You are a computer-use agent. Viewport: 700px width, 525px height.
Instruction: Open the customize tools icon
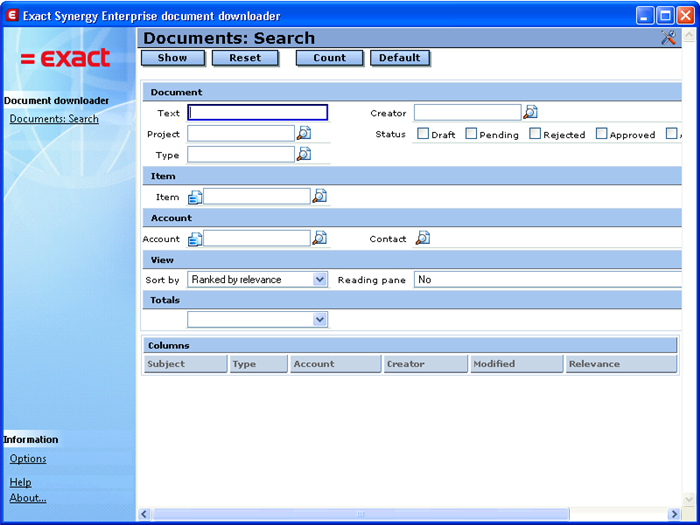coord(668,38)
